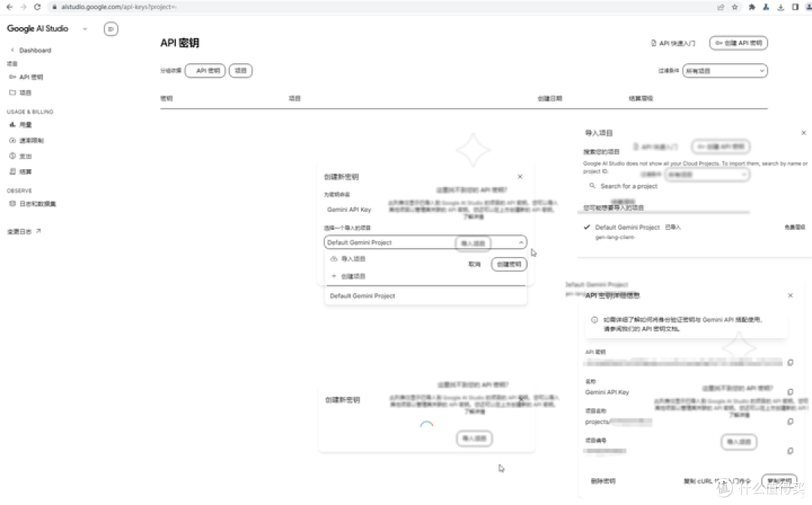Viewport: 812px width, 505px height.
Task: Open the browser downloads icon
Action: pos(780,7)
